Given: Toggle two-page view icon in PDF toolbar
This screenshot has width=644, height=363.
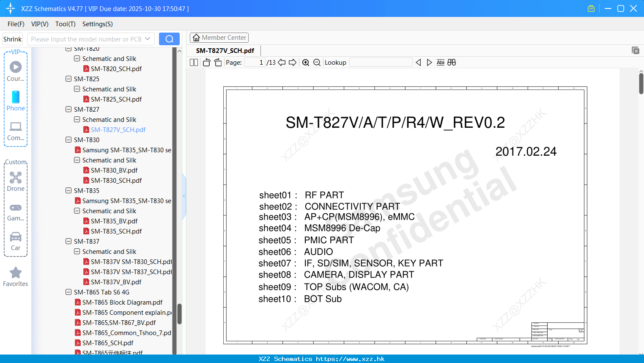Looking at the screenshot, I should [194, 63].
